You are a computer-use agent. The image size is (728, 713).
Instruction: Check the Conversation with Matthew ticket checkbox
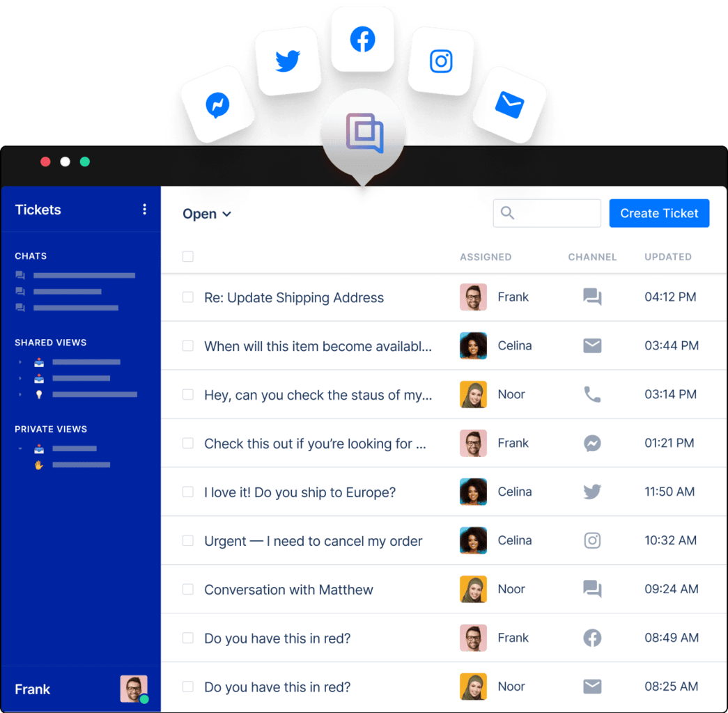click(x=187, y=589)
